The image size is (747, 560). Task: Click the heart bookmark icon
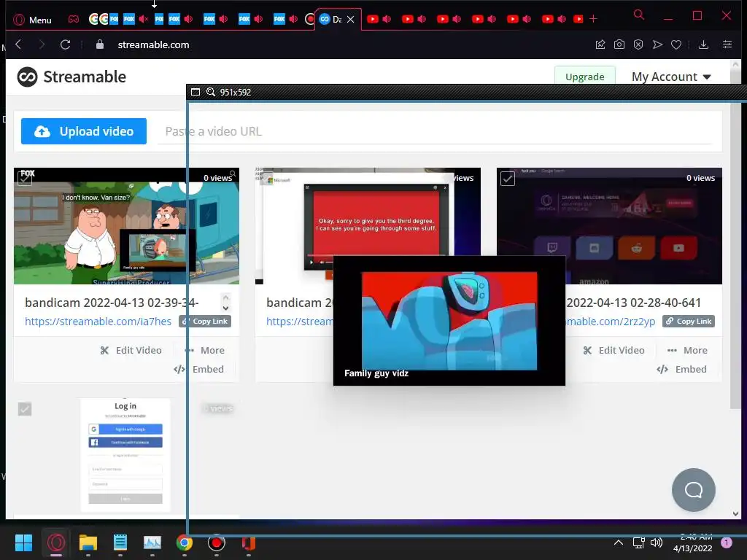coord(676,44)
